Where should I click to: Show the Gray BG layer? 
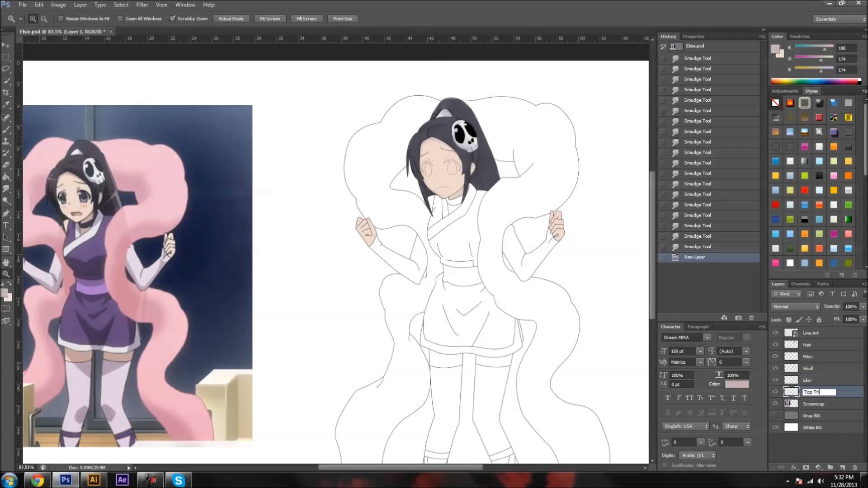click(775, 415)
